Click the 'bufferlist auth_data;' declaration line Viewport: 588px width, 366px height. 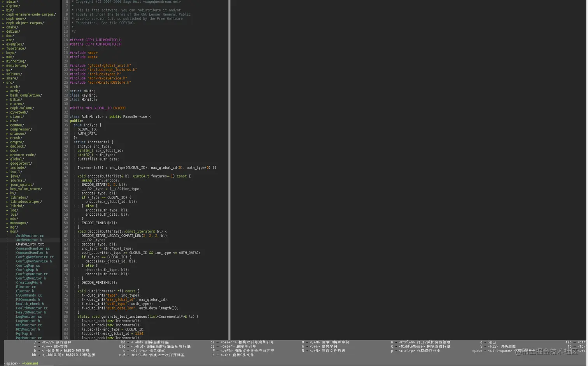98,159
